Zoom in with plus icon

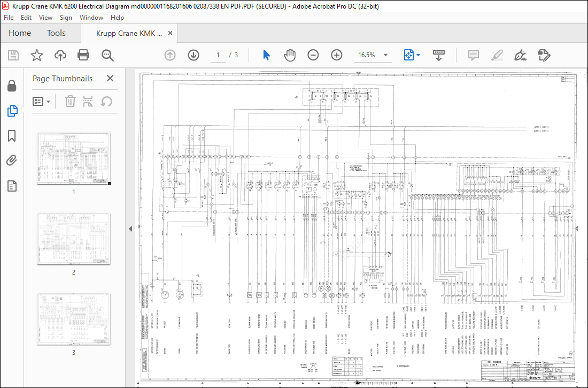(337, 55)
